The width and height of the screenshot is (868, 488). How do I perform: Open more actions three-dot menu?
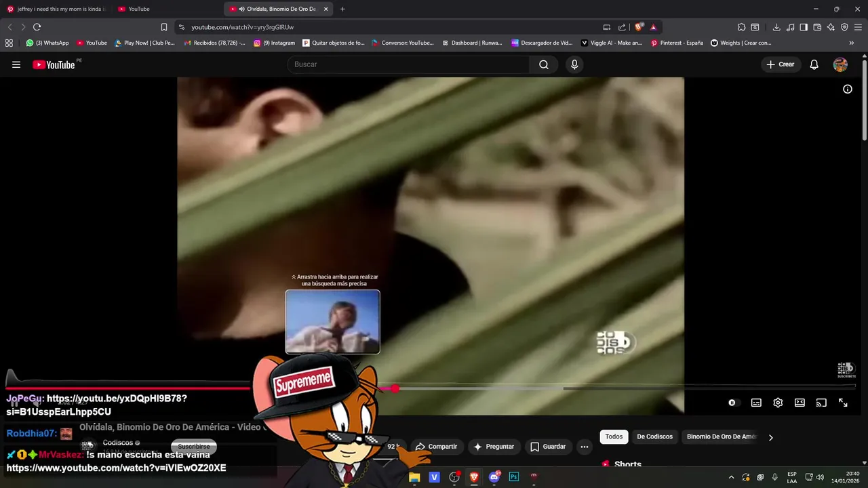pyautogui.click(x=585, y=447)
